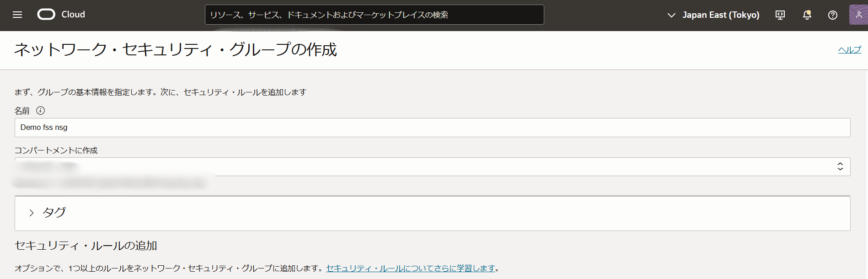The height and width of the screenshot is (279, 868).
Task: Open the notifications bell
Action: pos(807,15)
